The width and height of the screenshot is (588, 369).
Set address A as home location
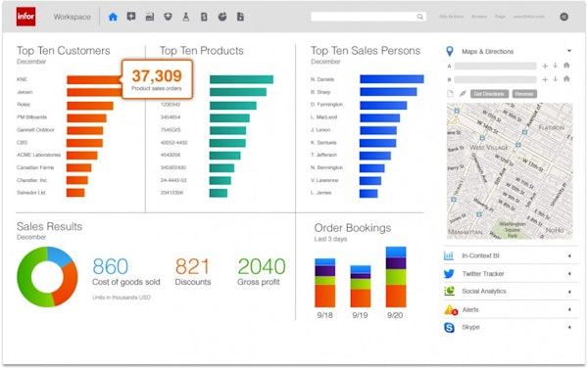click(x=566, y=66)
